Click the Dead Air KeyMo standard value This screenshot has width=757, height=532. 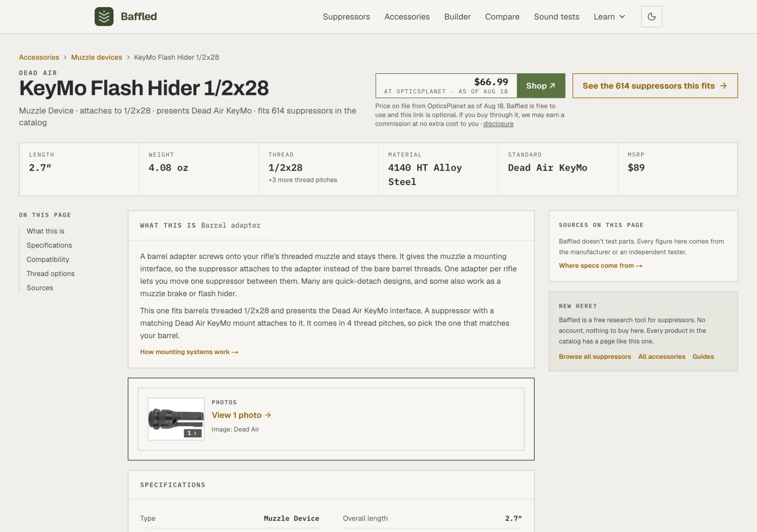click(547, 168)
